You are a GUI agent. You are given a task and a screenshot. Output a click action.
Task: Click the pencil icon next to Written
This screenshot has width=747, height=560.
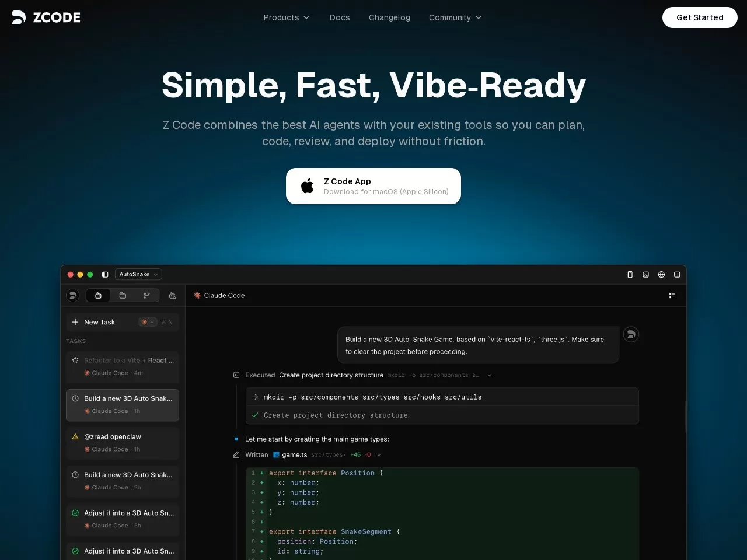[236, 454]
